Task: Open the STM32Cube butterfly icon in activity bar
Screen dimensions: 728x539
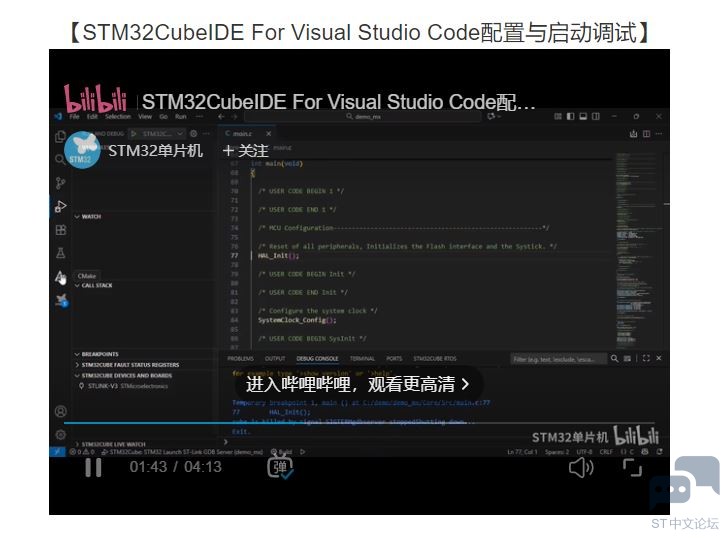Action: pos(61,300)
